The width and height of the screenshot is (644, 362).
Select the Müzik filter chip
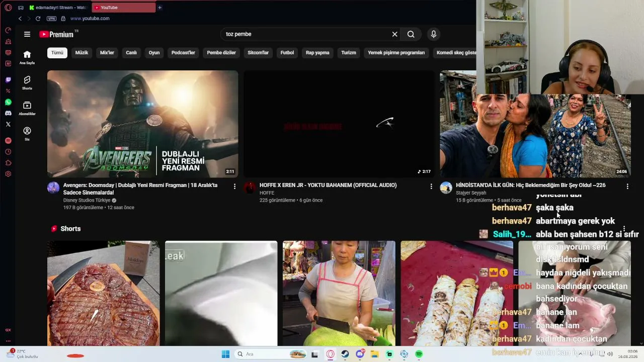click(82, 53)
